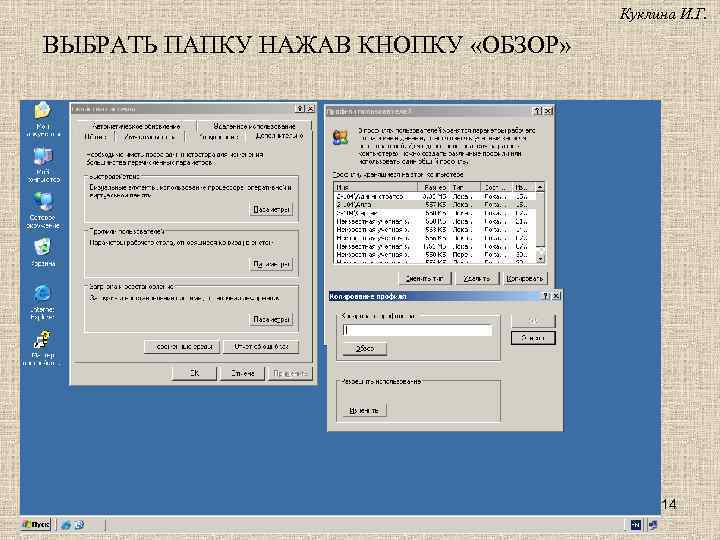Switch to the Удаленное использование tab
This screenshot has width=720, height=540.
pos(254,126)
